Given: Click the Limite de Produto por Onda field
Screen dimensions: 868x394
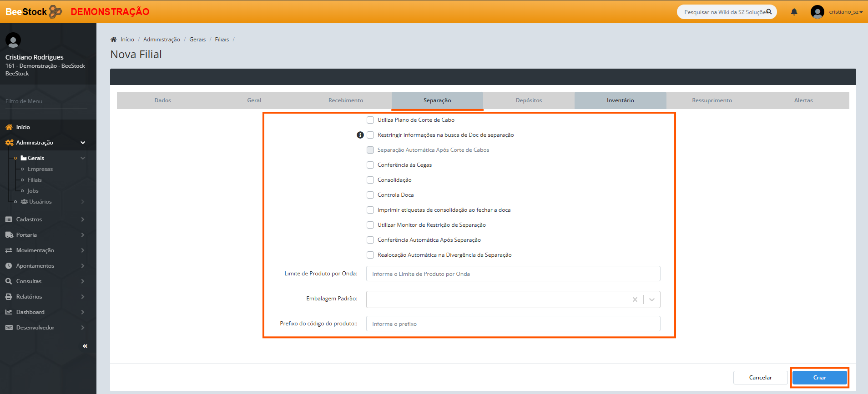Looking at the screenshot, I should point(513,274).
